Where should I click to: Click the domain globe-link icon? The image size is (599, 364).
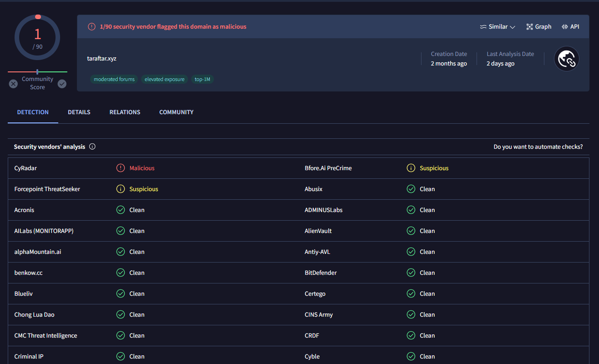tap(567, 59)
